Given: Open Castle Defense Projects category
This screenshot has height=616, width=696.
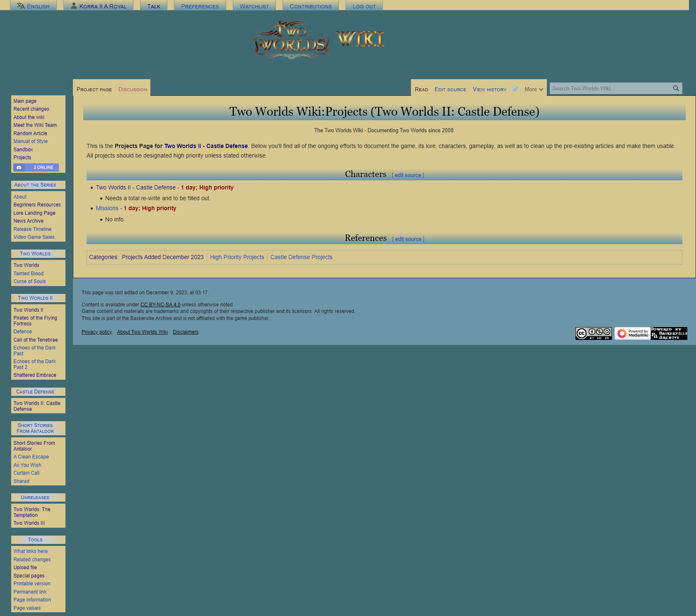Looking at the screenshot, I should click(x=301, y=257).
